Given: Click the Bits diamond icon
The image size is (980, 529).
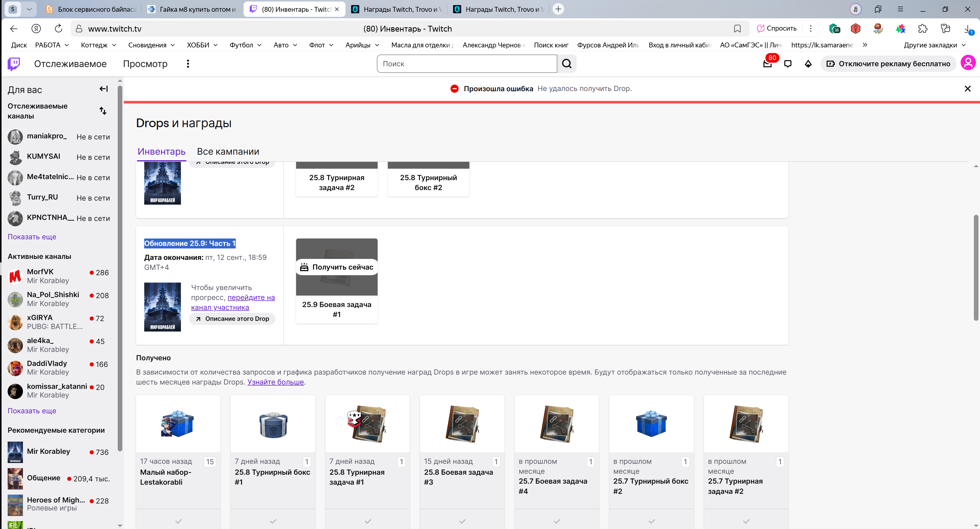Looking at the screenshot, I should point(808,64).
